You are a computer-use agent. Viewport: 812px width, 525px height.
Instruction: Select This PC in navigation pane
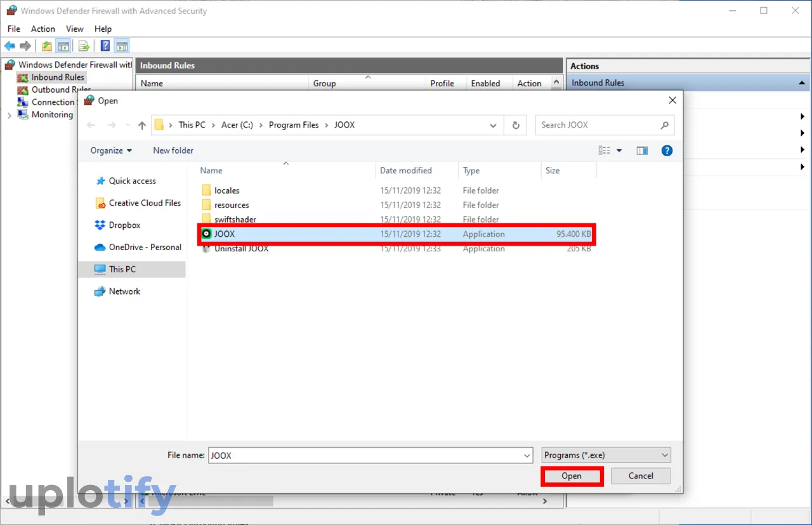[x=131, y=269]
